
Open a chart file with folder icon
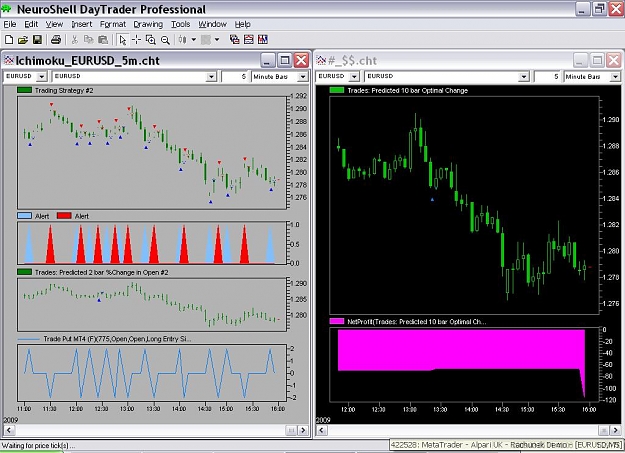(x=23, y=39)
